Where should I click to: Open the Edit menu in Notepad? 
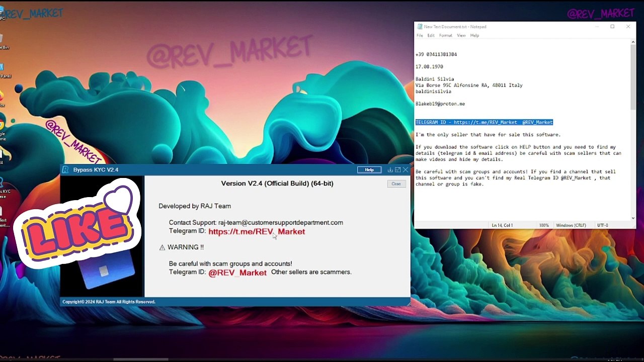click(x=431, y=36)
